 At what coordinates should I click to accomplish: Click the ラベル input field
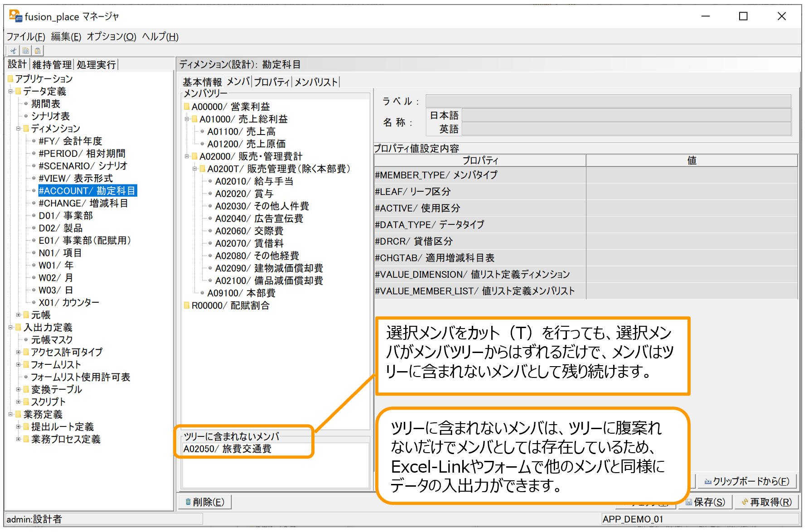coord(609,101)
